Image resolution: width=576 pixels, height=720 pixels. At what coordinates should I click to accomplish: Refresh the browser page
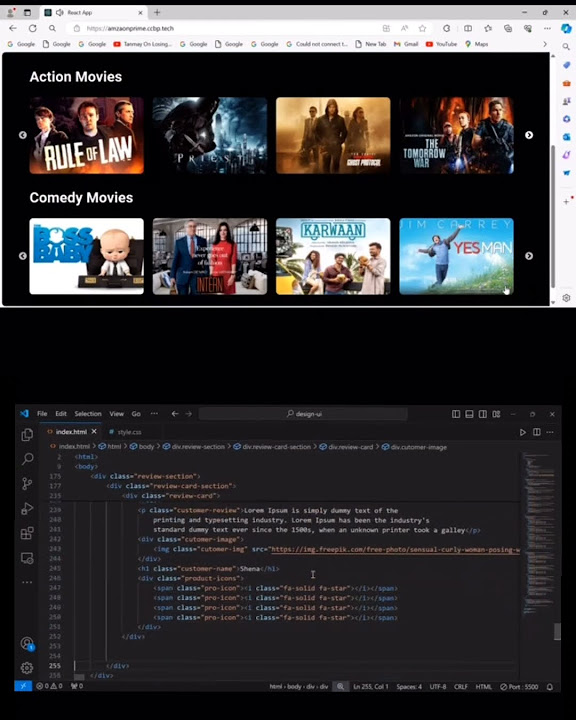(x=33, y=28)
